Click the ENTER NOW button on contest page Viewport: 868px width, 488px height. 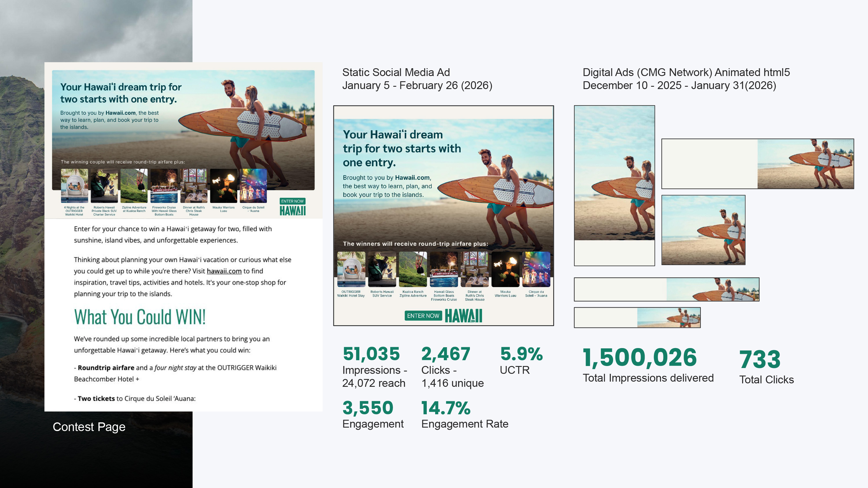click(x=292, y=201)
